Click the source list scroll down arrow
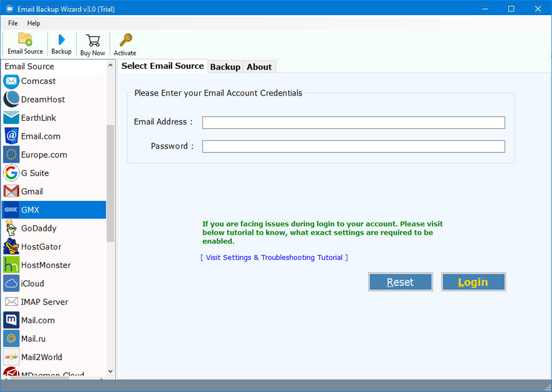Viewport: 552px width, 392px height. click(111, 371)
